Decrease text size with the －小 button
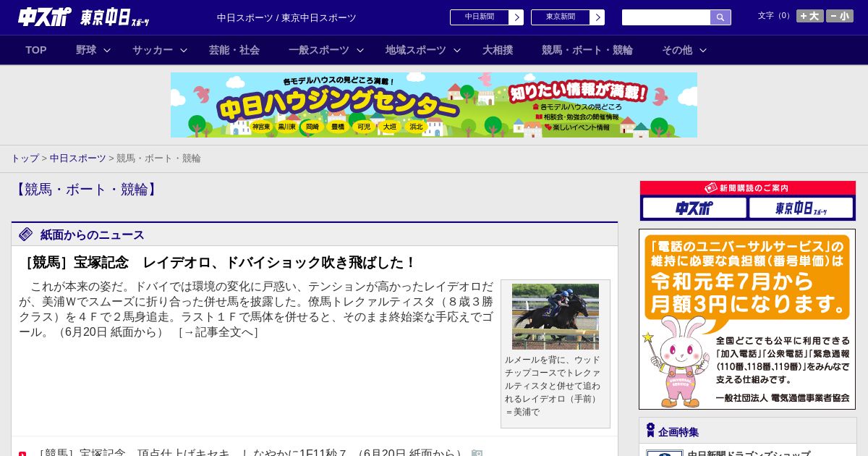This screenshot has width=868, height=456. click(x=840, y=16)
